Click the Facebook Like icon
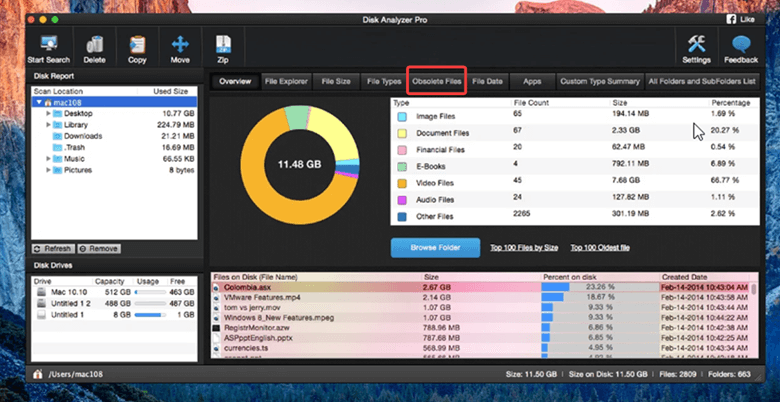The height and width of the screenshot is (402, 780). point(731,19)
